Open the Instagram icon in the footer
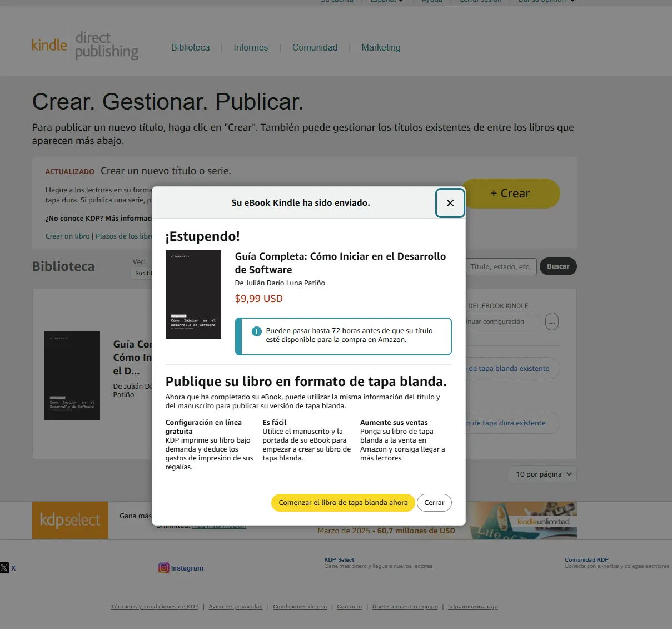The image size is (672, 629). [164, 568]
